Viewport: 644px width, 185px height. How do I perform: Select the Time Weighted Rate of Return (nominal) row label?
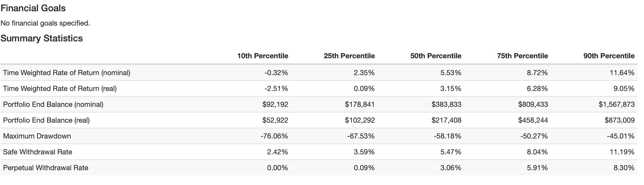67,73
